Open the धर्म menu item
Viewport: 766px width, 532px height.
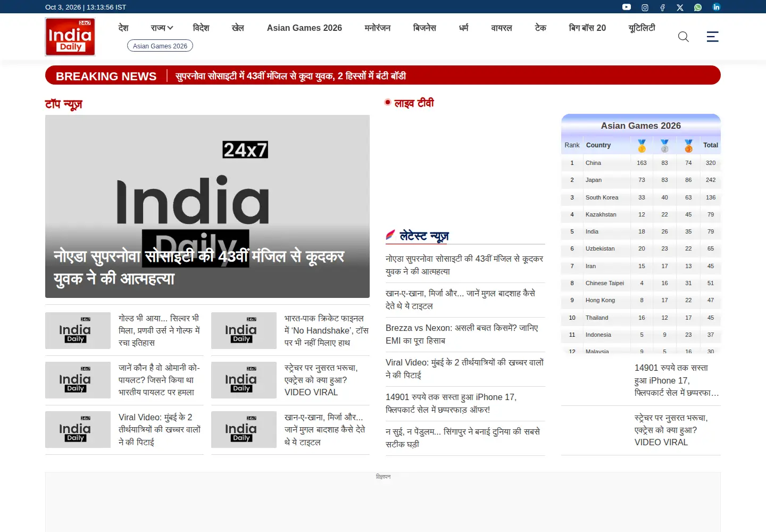(464, 28)
